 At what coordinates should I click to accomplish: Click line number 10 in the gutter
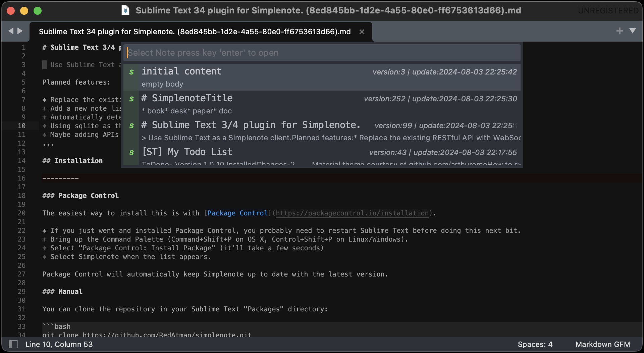point(21,126)
